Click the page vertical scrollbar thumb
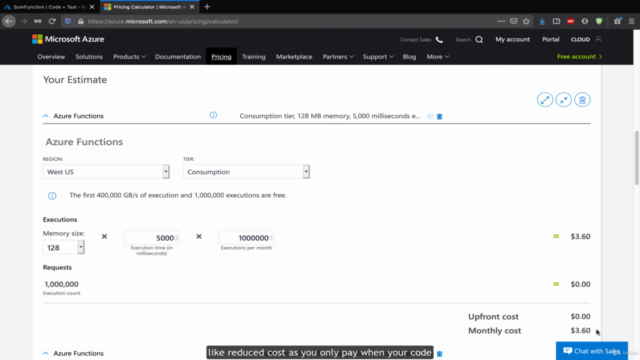 [x=637, y=158]
